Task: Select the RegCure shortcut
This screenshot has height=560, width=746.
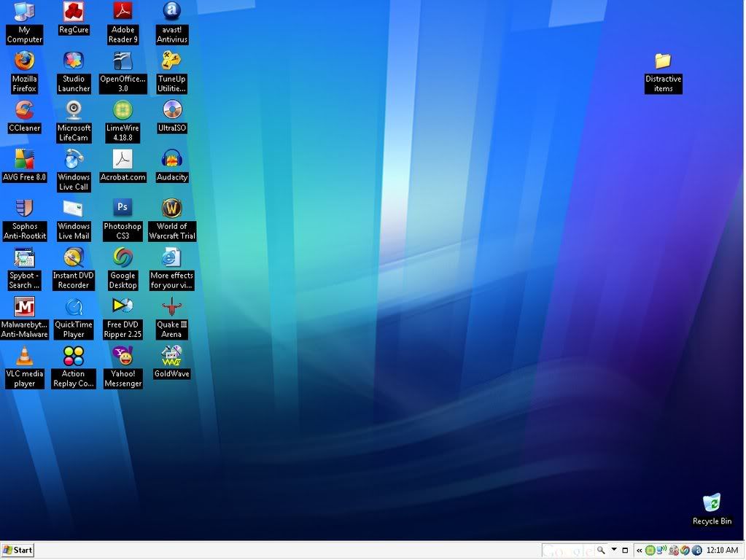Action: 74,18
